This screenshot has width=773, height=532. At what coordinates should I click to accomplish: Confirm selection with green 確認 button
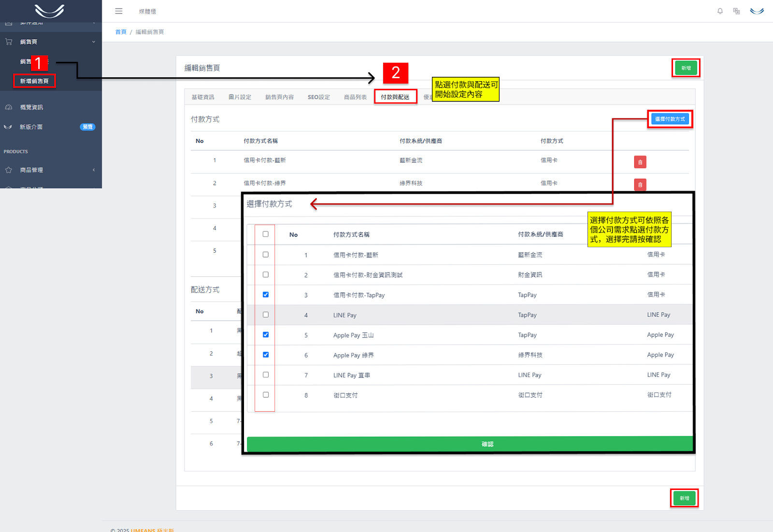[470, 444]
